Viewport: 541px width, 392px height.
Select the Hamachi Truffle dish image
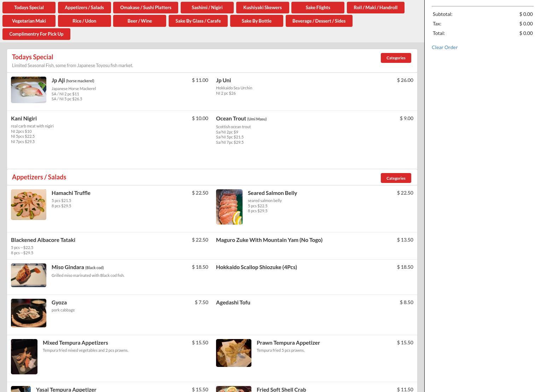pos(29,204)
